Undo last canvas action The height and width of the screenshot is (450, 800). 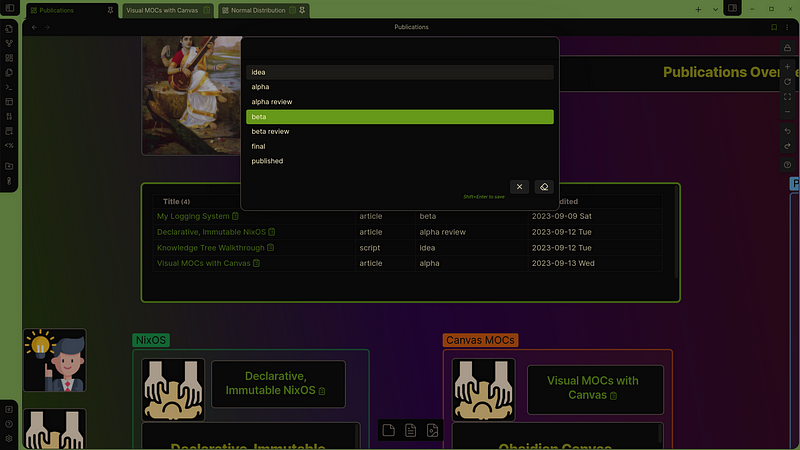click(787, 131)
